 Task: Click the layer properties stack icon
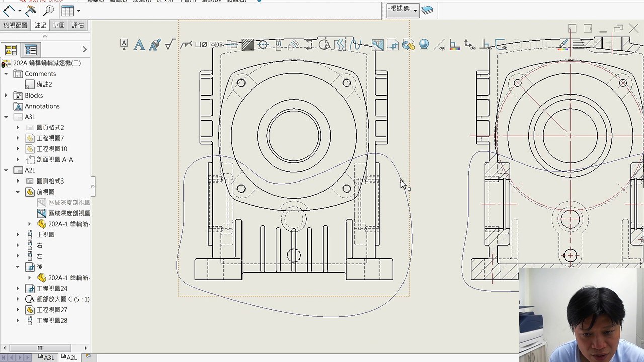pos(427,10)
